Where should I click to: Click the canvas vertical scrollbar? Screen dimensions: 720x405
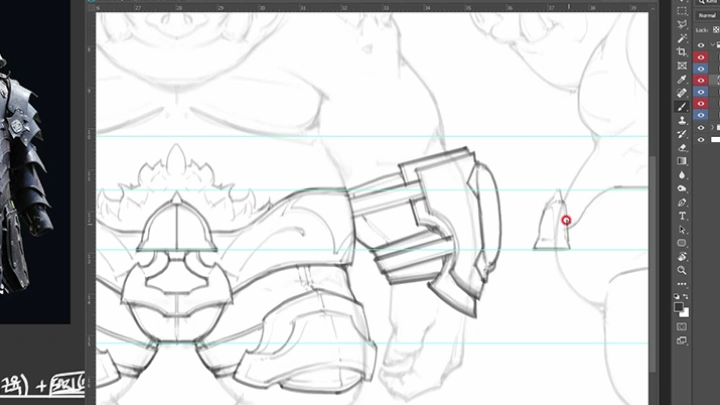tap(652, 264)
